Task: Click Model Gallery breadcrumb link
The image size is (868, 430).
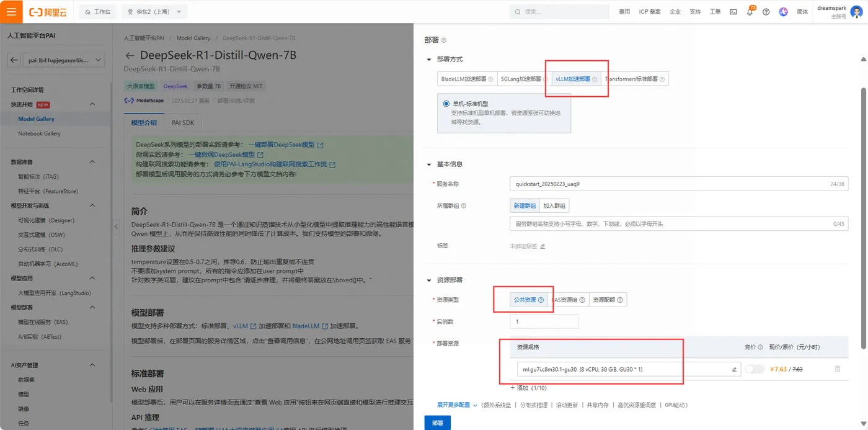Action: click(193, 38)
